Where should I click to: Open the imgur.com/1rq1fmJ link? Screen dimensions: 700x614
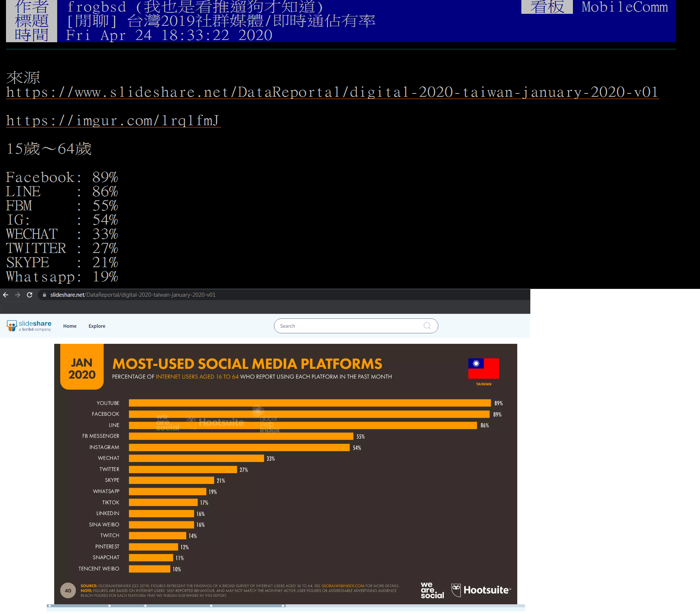click(113, 121)
